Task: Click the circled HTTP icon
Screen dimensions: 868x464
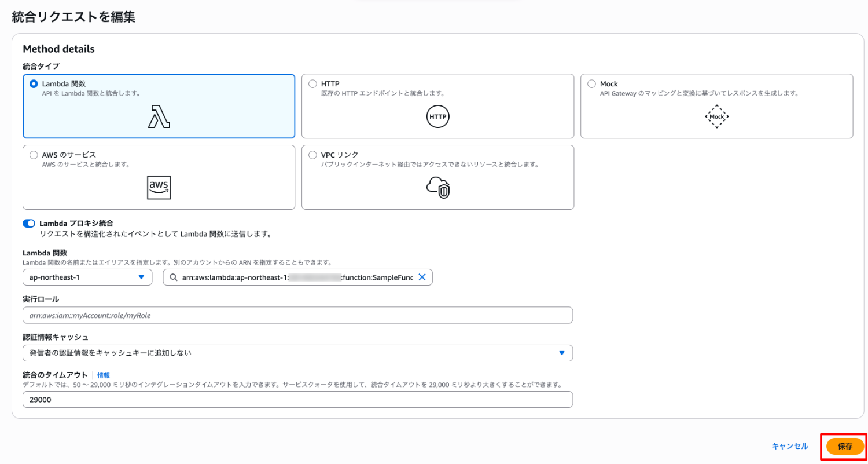Action: (437, 116)
